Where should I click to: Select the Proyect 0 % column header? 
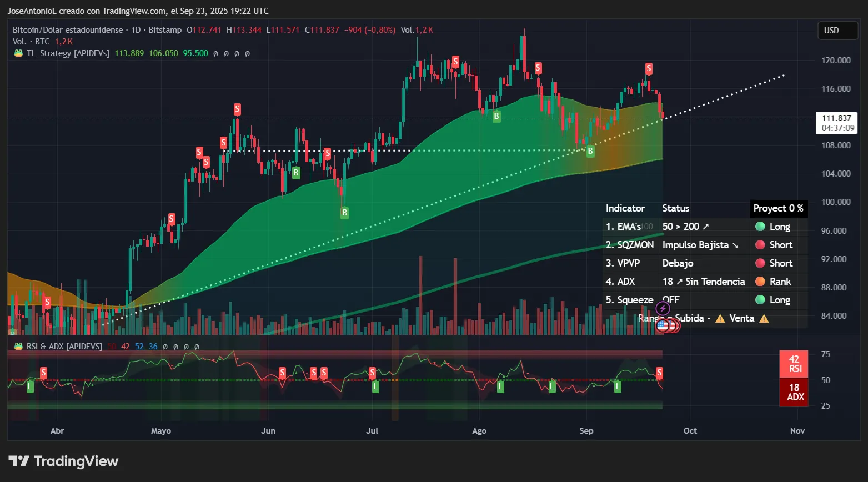(778, 208)
